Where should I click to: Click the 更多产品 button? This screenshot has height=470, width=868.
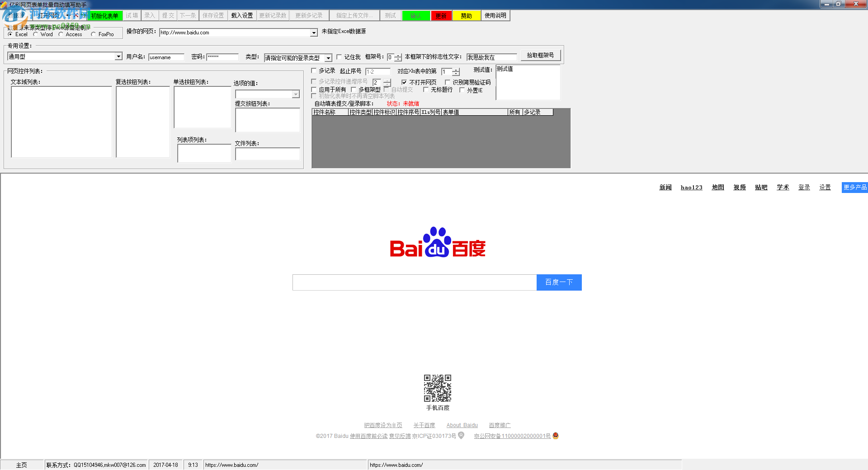tap(854, 187)
